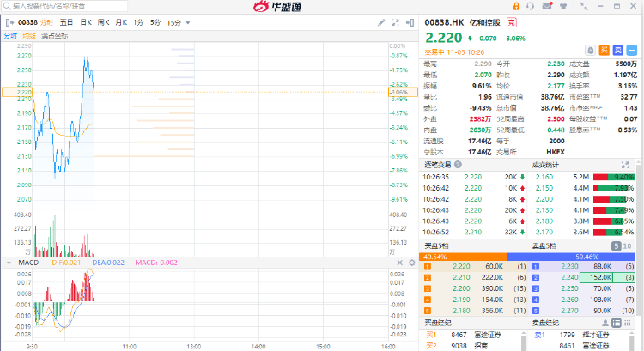Switch to 日K daily chart tab
The width and height of the screenshot is (644, 351).
86,21
